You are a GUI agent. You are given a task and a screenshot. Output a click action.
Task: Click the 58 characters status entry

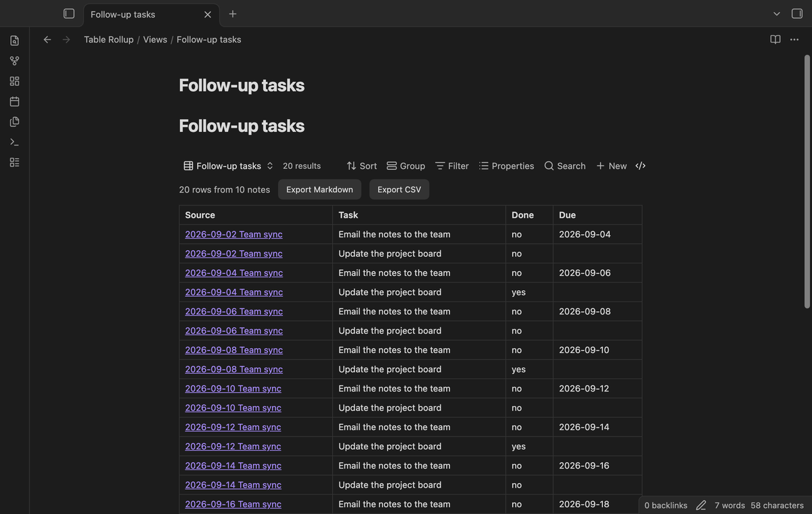pyautogui.click(x=777, y=505)
